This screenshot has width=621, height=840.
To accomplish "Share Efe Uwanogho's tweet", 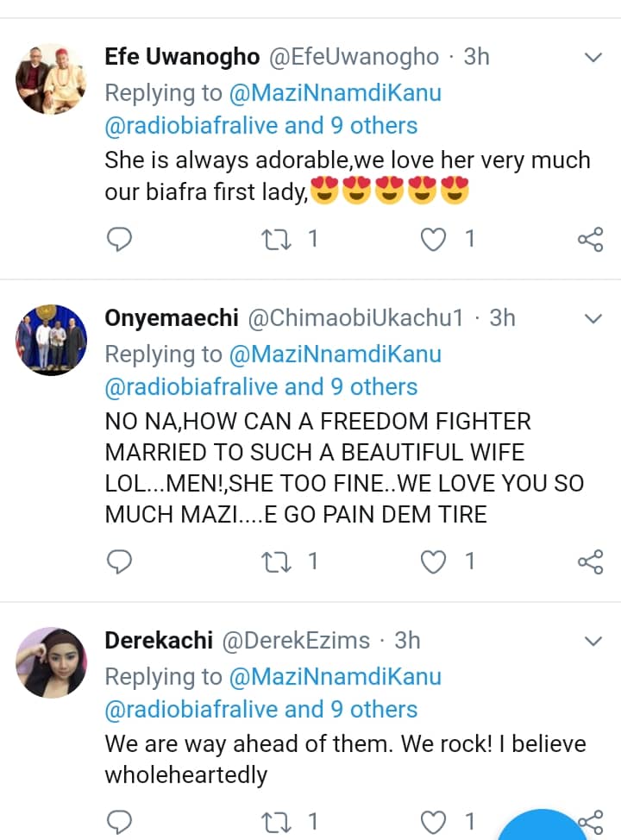I will coord(590,239).
